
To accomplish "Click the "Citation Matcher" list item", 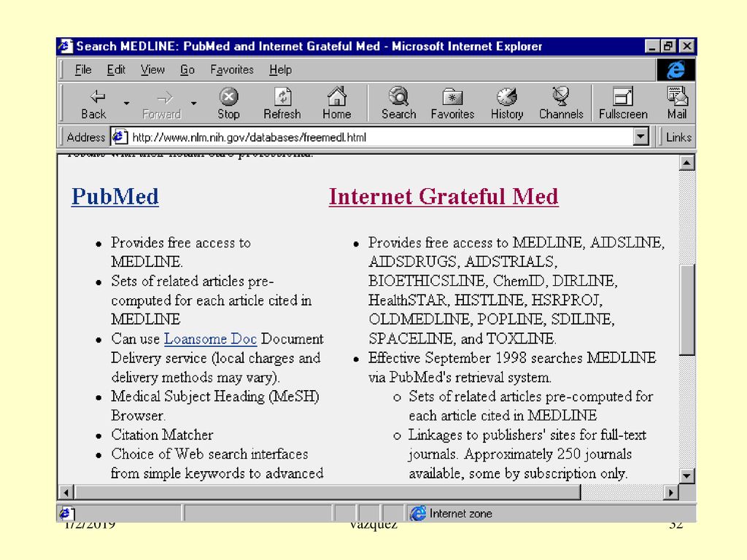I will pyautogui.click(x=162, y=435).
